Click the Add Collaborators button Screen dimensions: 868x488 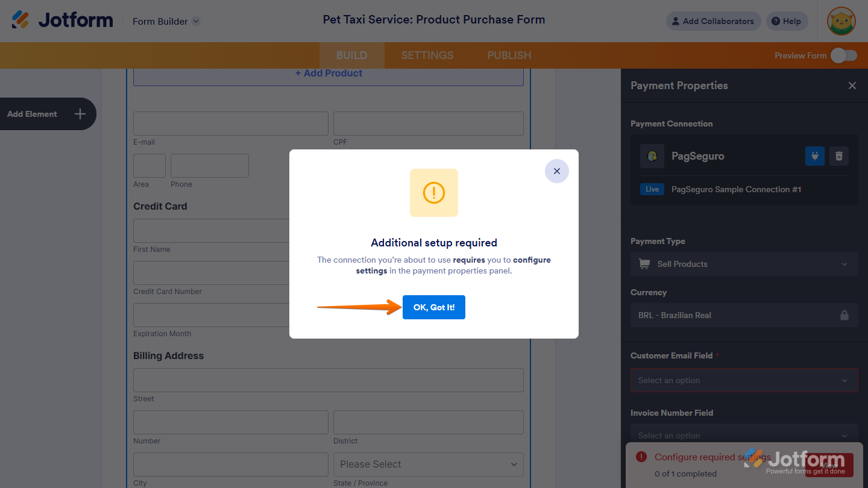[712, 21]
